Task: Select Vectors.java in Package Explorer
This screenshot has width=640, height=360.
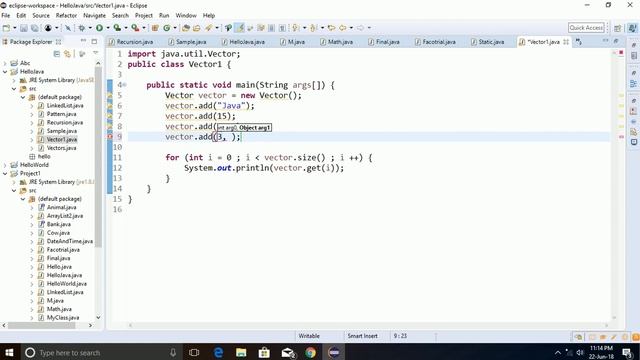Action: (61, 148)
